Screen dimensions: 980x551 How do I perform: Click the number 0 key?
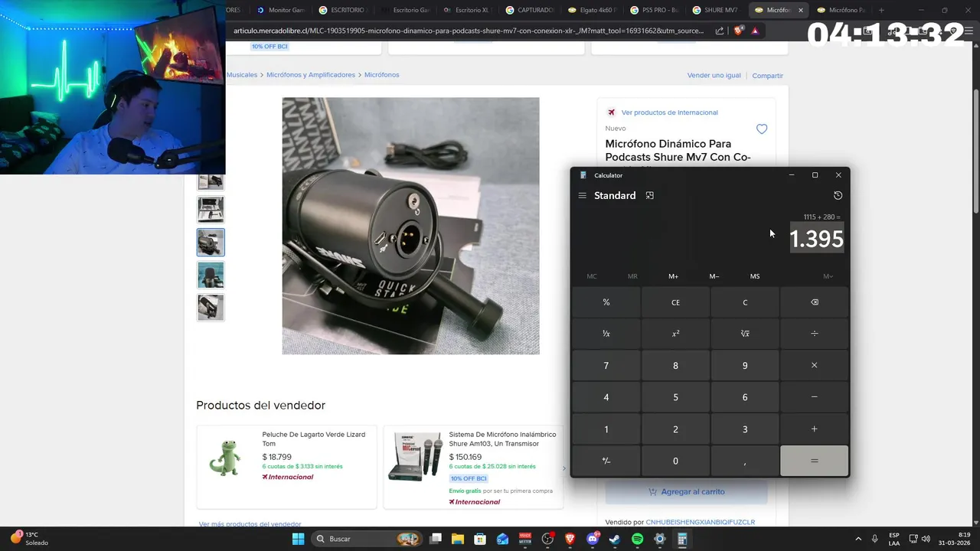675,461
